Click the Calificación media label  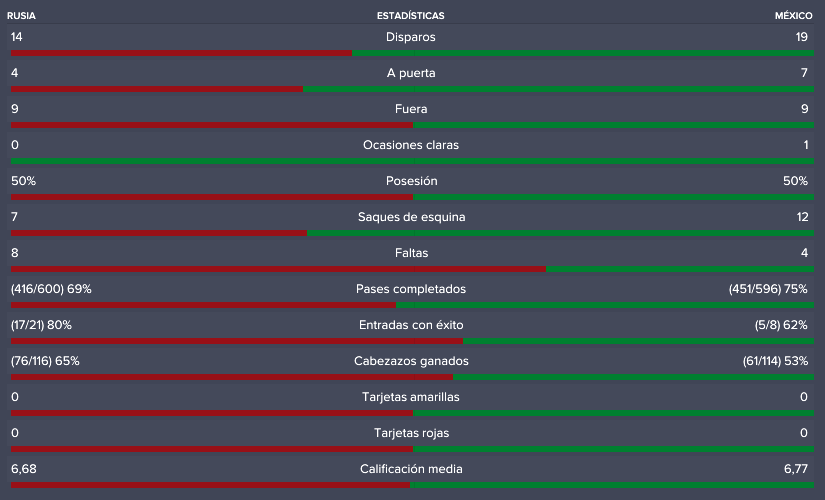click(411, 469)
